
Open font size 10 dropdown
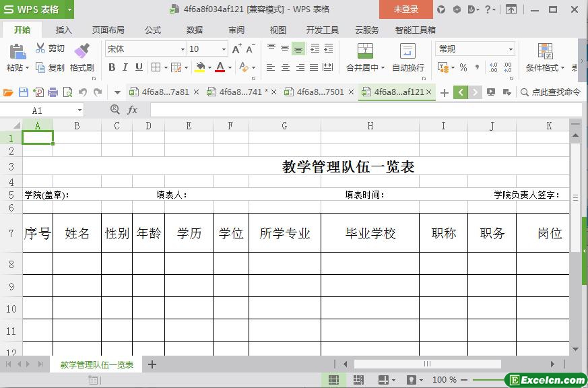click(x=224, y=49)
